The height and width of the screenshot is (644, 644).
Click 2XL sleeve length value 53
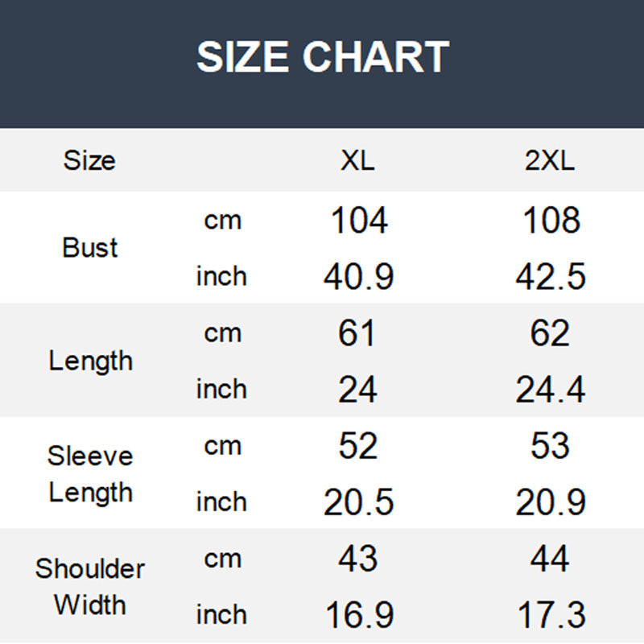pos(551,446)
